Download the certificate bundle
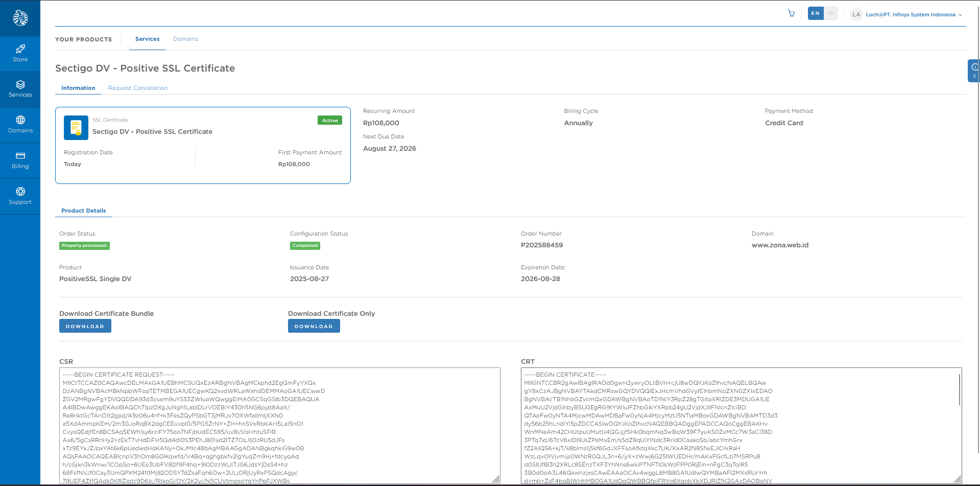The image size is (980, 486). click(x=85, y=326)
